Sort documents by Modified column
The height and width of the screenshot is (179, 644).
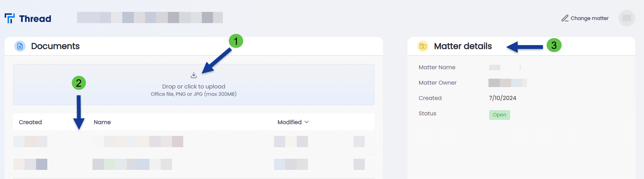289,122
